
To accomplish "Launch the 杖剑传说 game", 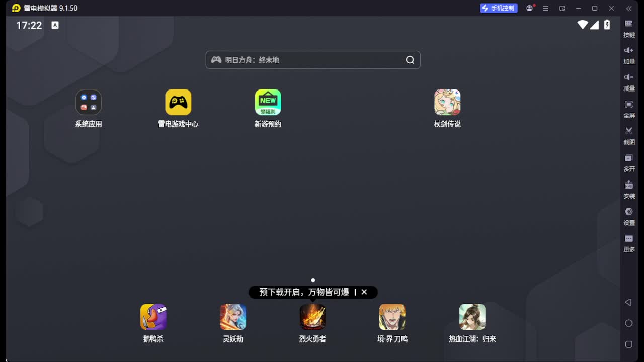I will coord(447,103).
